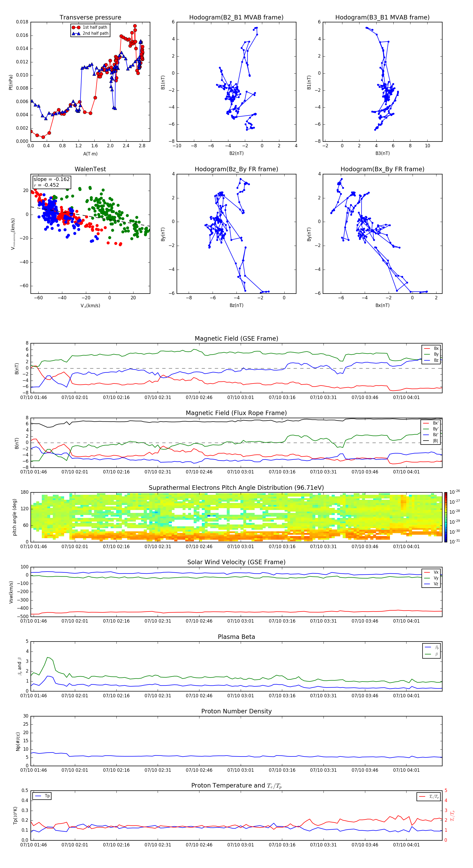Click the Suprathermal Electrons Pitch Angle Distribution title
Viewport: 473px width, 868px height.
tap(236, 488)
